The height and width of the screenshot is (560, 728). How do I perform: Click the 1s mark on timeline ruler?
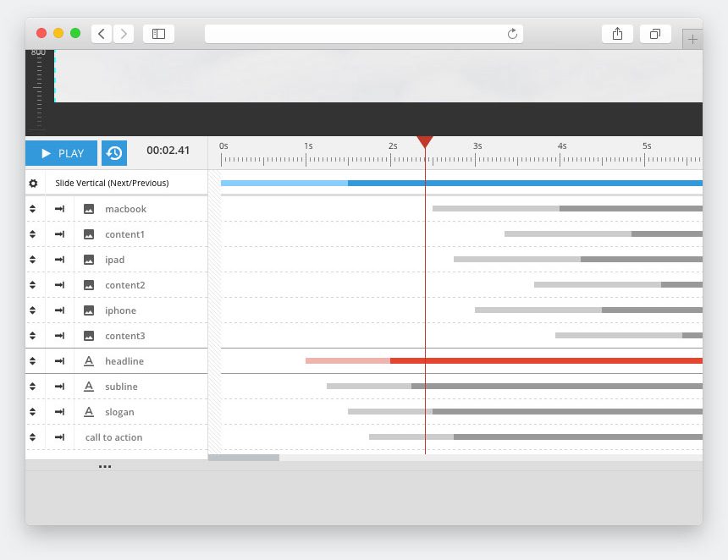pyautogui.click(x=308, y=145)
